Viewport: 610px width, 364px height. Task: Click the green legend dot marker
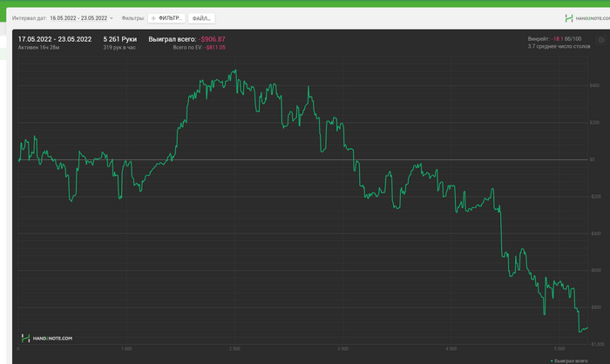pyautogui.click(x=552, y=360)
